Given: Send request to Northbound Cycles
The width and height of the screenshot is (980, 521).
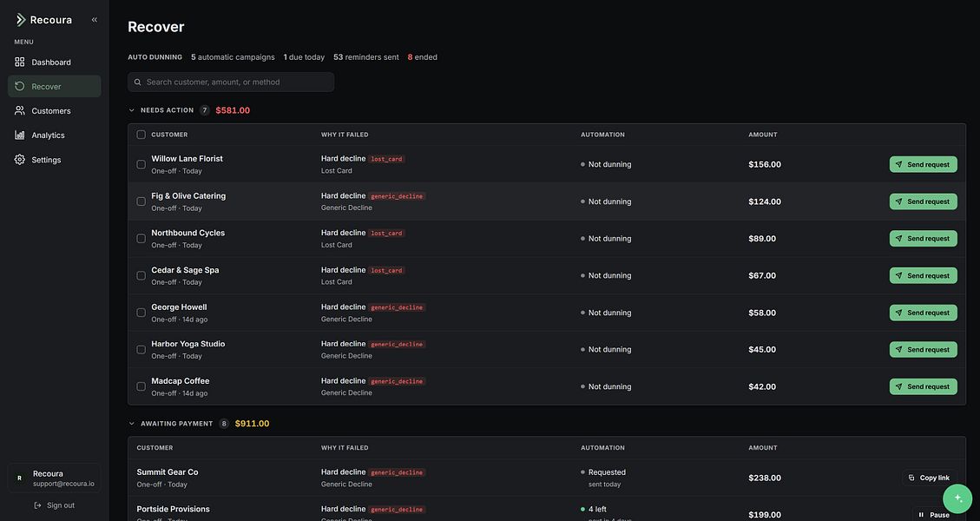Looking at the screenshot, I should click(923, 238).
